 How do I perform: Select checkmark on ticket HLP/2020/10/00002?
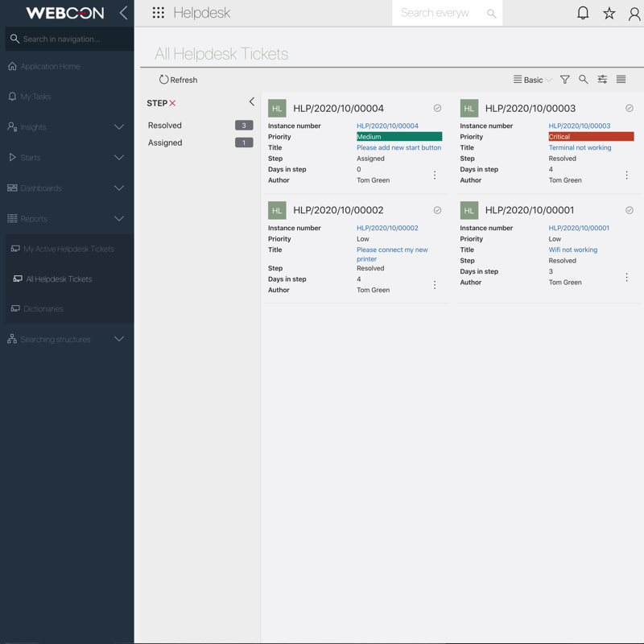[x=437, y=210]
